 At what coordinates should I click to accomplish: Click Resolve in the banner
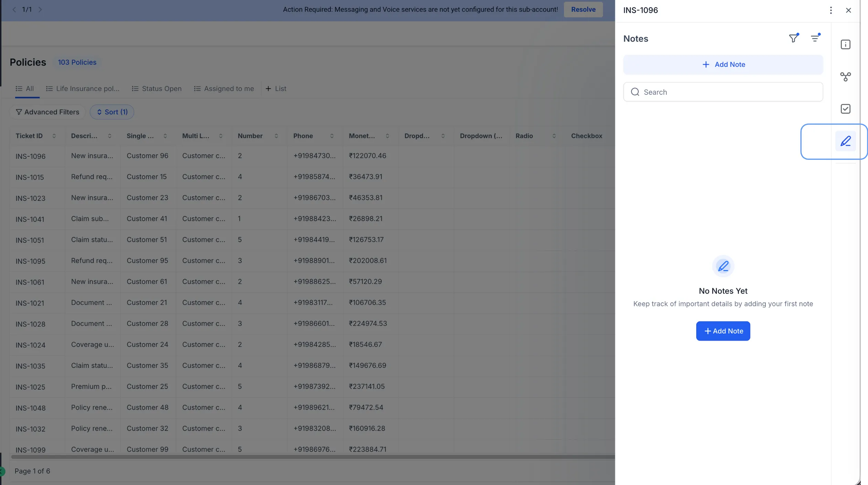pos(583,10)
